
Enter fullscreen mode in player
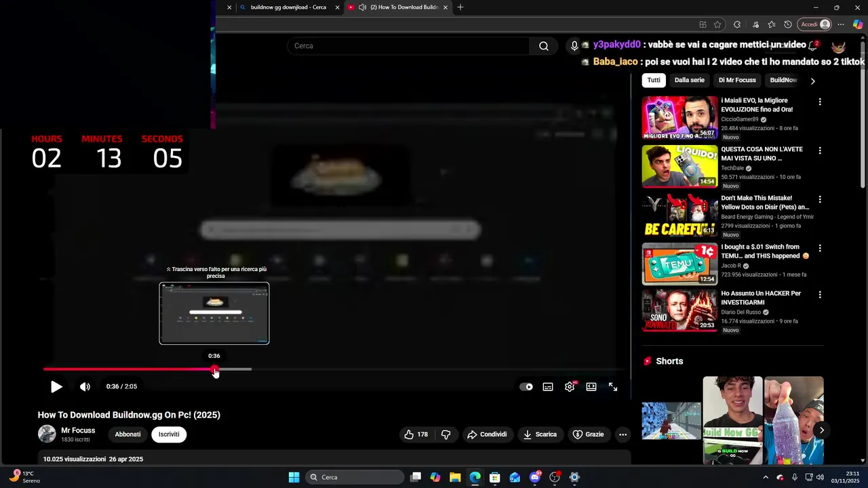(613, 386)
